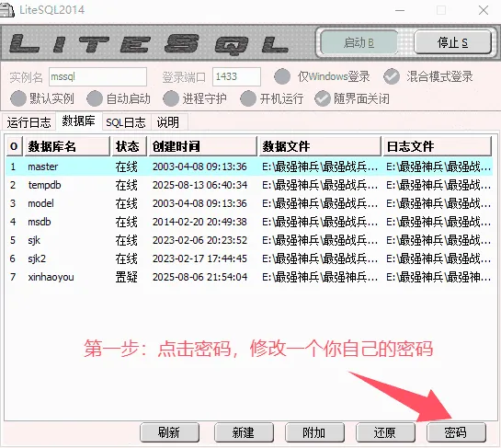Click the 启动 B start button
The height and width of the screenshot is (448, 501).
point(359,42)
